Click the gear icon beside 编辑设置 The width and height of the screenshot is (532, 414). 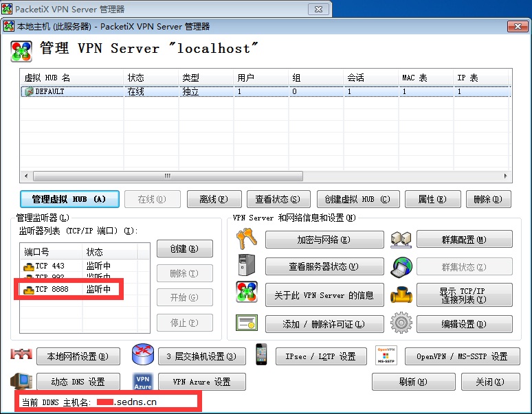coord(401,323)
